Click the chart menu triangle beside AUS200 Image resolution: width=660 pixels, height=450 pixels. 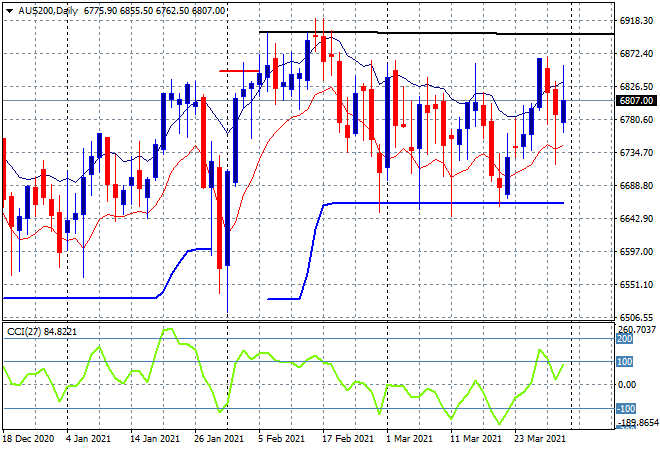tap(9, 11)
